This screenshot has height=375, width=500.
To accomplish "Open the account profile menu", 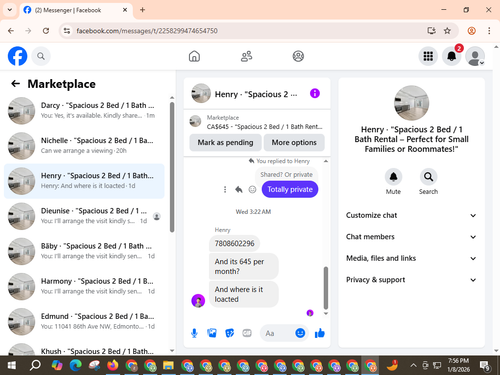I will 475,56.
